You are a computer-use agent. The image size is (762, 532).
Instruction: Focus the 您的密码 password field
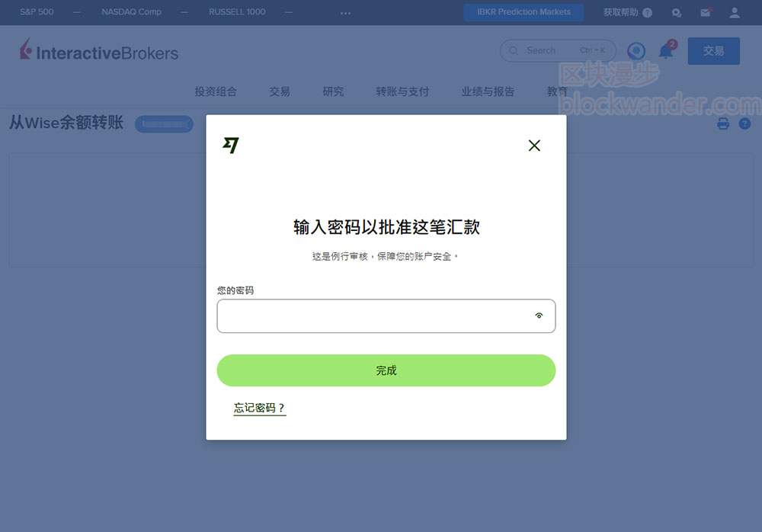click(386, 316)
